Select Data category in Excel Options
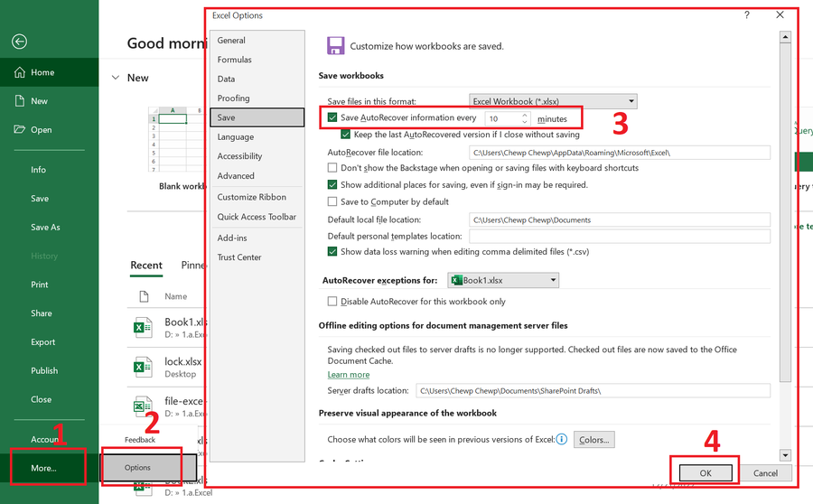Viewport: 813px width, 504px height. (x=257, y=79)
